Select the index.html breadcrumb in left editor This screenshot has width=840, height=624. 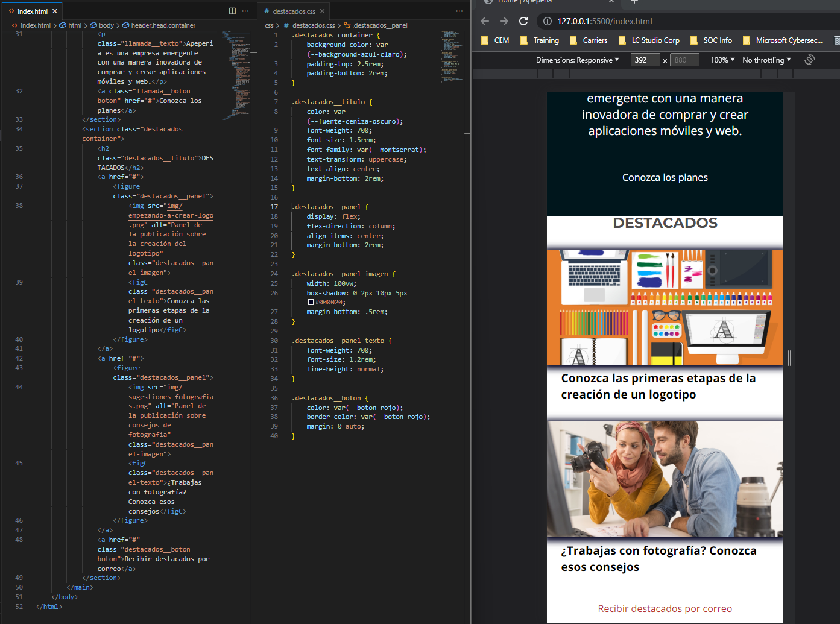[x=31, y=25]
